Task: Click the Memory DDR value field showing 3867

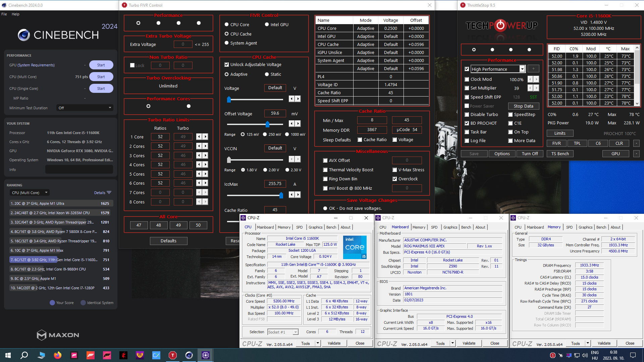Action: coord(372,130)
